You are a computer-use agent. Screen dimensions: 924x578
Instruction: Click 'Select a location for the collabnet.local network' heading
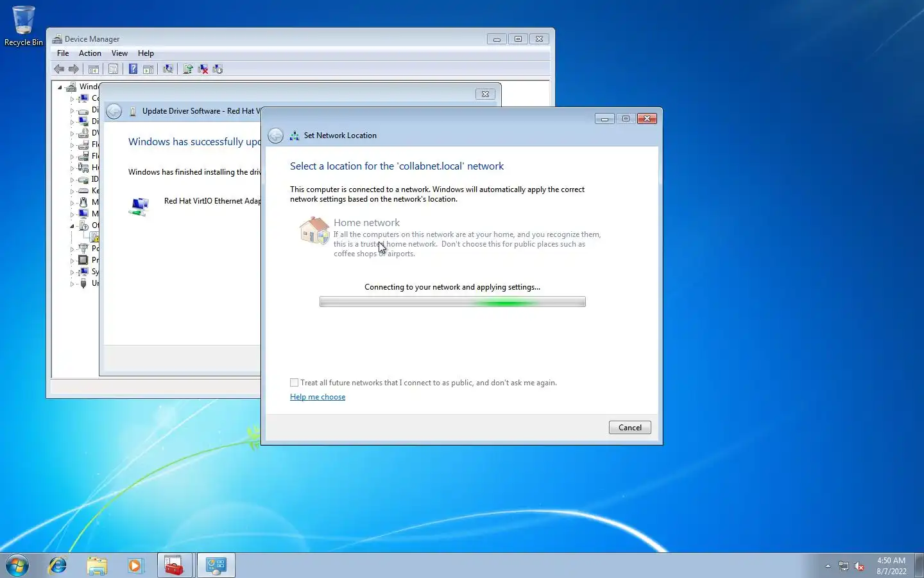point(397,166)
